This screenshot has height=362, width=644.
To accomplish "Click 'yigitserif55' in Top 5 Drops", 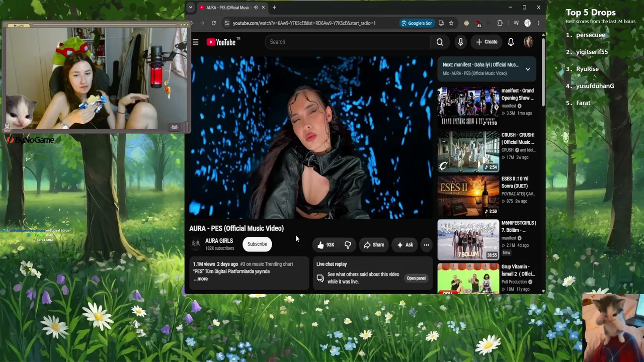I will coord(592,52).
